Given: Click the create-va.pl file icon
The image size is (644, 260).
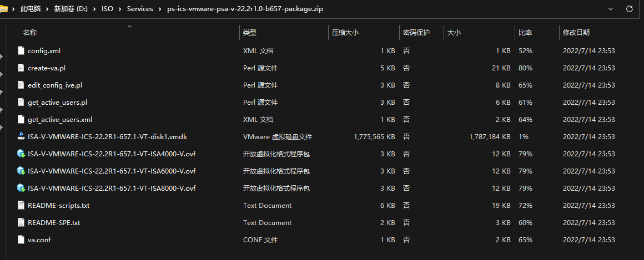Looking at the screenshot, I should pos(21,68).
